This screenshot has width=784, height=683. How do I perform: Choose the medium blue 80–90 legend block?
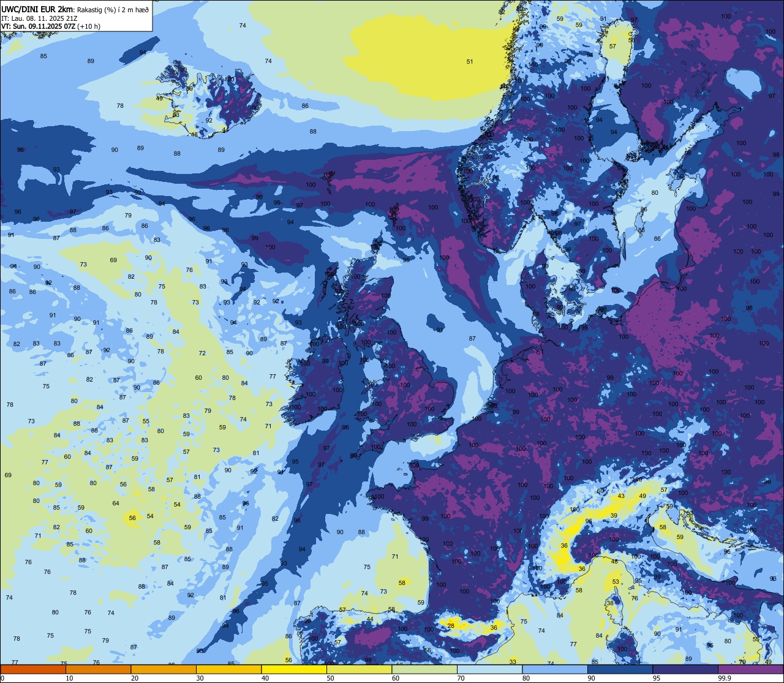click(555, 669)
